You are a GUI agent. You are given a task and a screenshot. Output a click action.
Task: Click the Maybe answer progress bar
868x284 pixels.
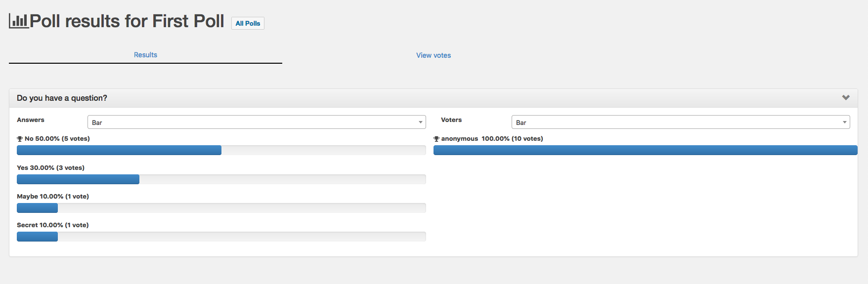tap(221, 208)
